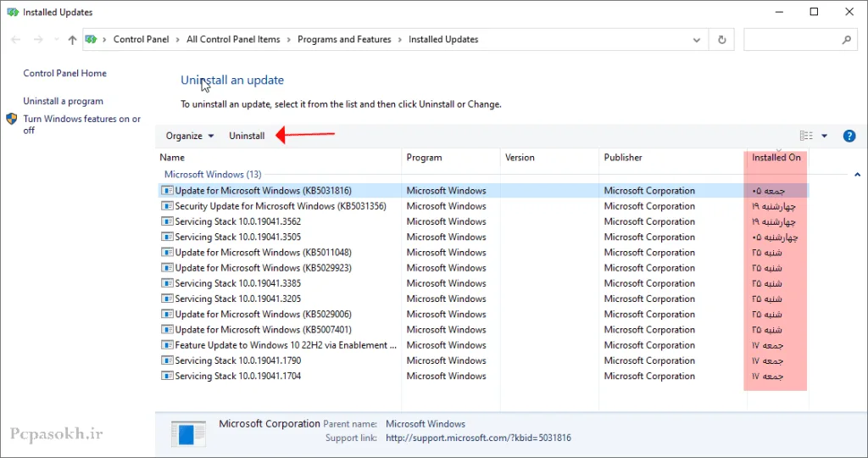
Task: Select Update for Microsoft Windows (KB5029006)
Action: tap(482, 315)
